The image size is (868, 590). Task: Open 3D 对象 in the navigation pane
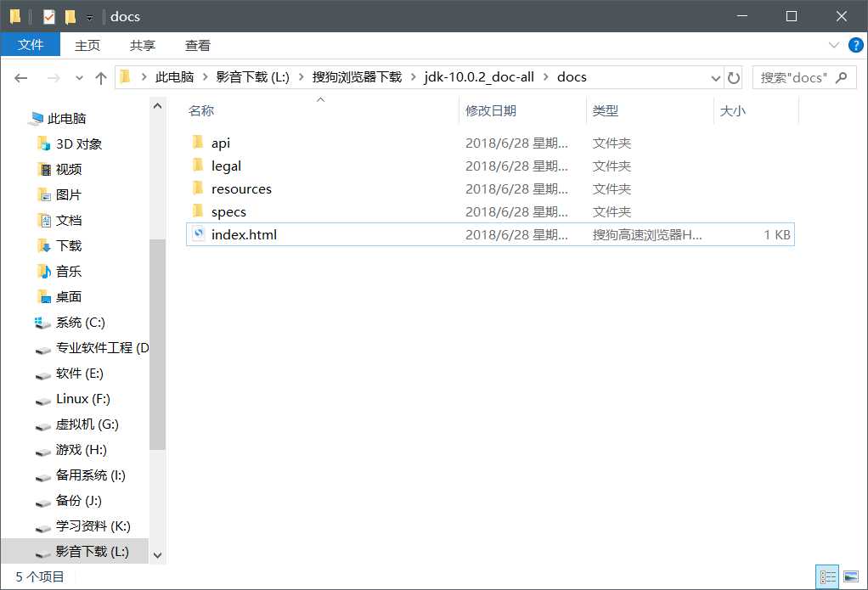[79, 144]
